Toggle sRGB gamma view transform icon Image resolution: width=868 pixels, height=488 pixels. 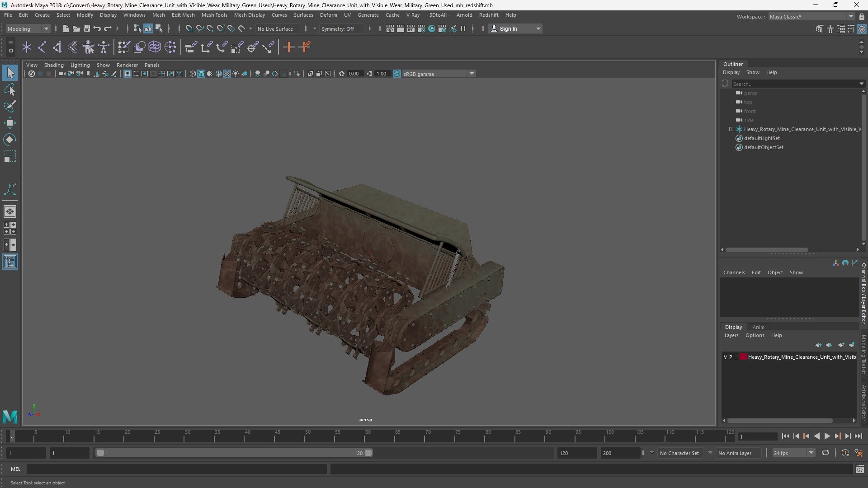[396, 74]
